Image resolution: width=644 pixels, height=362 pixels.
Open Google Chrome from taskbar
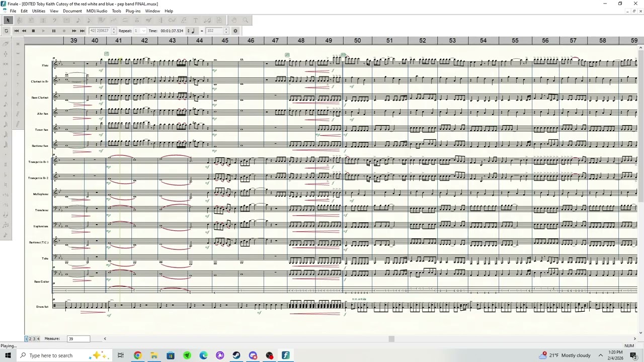click(x=137, y=355)
